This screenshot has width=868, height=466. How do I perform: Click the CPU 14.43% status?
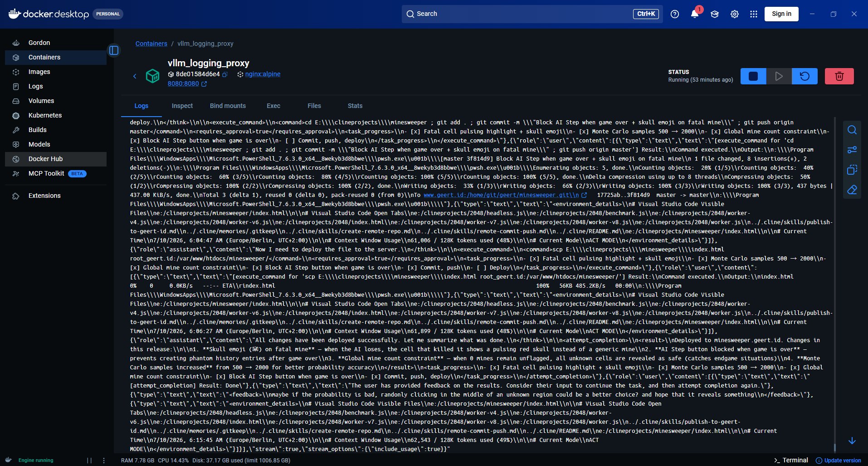173,460
